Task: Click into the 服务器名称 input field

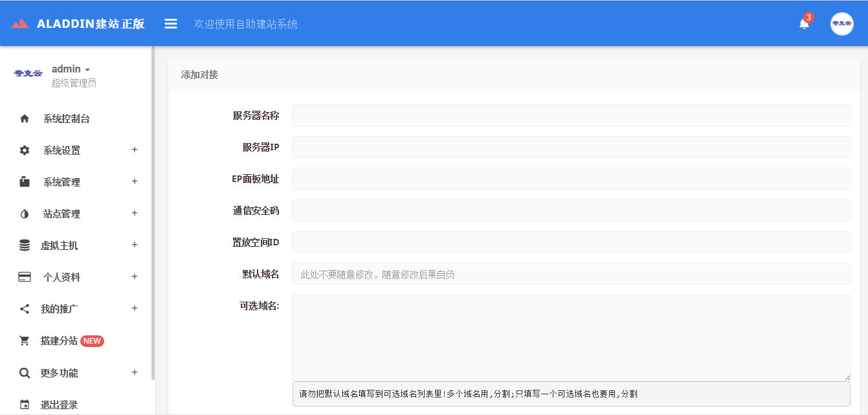Action: pyautogui.click(x=571, y=115)
